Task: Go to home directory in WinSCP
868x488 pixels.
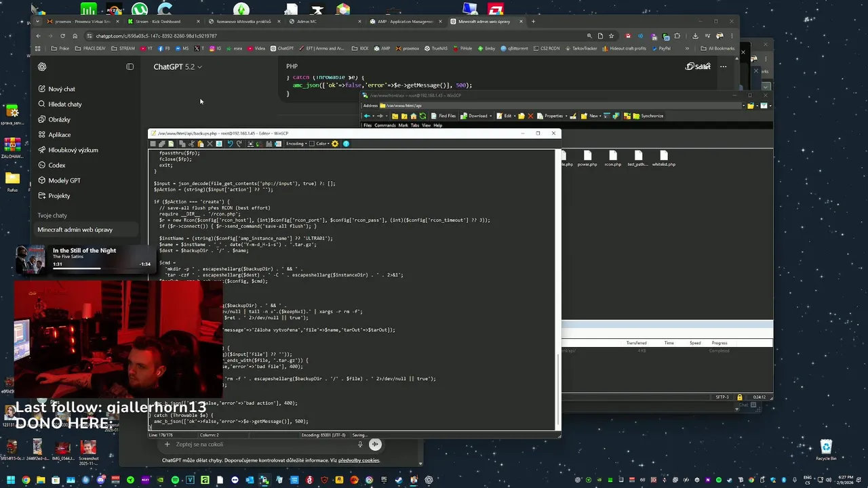Action: tap(413, 116)
